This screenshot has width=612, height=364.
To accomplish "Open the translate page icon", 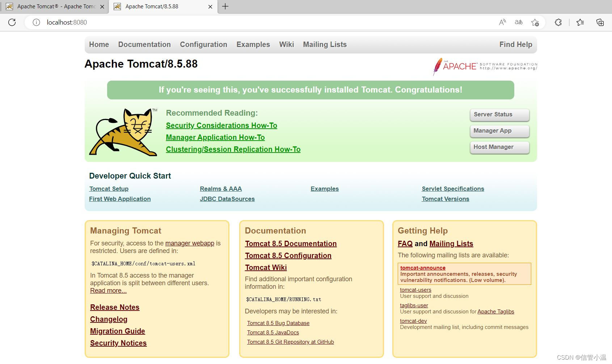I will 519,22.
